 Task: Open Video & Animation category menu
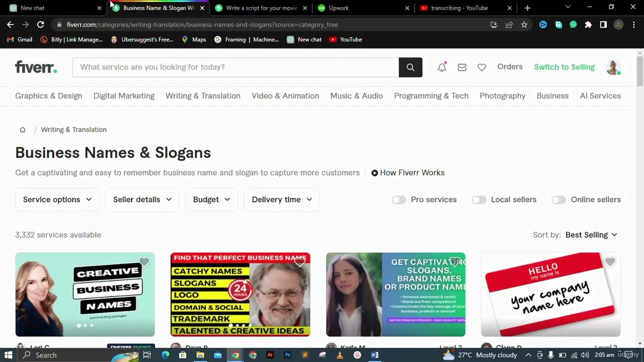(285, 96)
